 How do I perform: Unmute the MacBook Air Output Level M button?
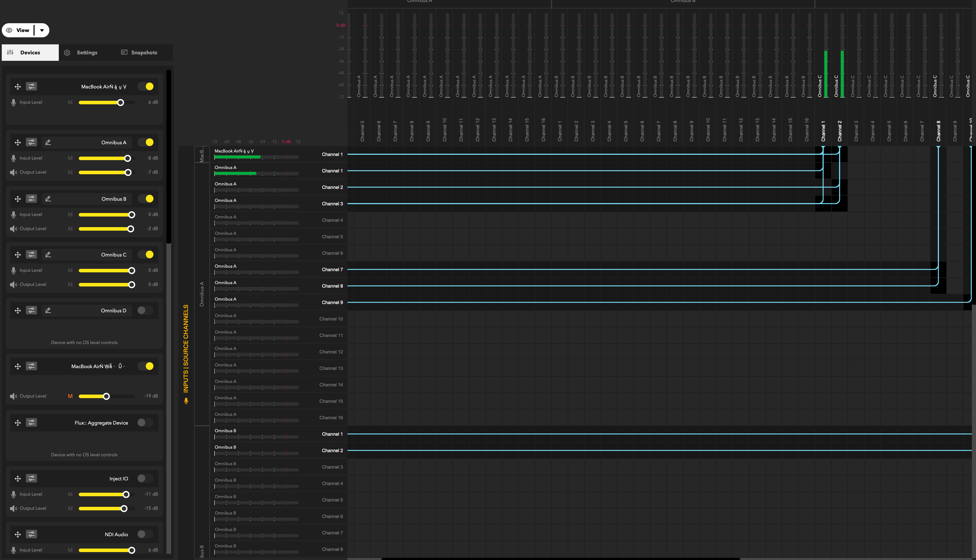70,396
